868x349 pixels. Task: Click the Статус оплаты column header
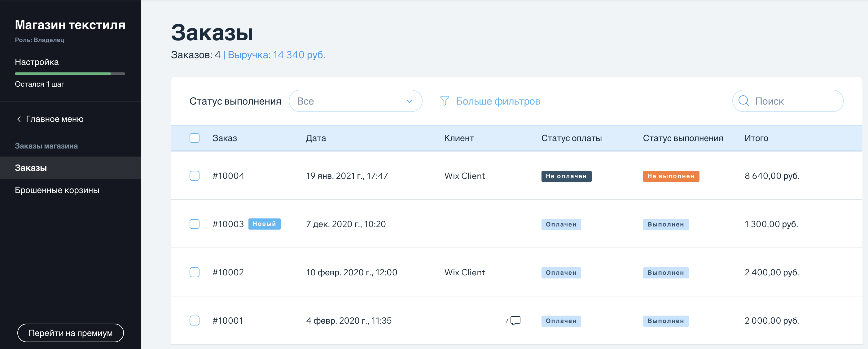coord(571,138)
